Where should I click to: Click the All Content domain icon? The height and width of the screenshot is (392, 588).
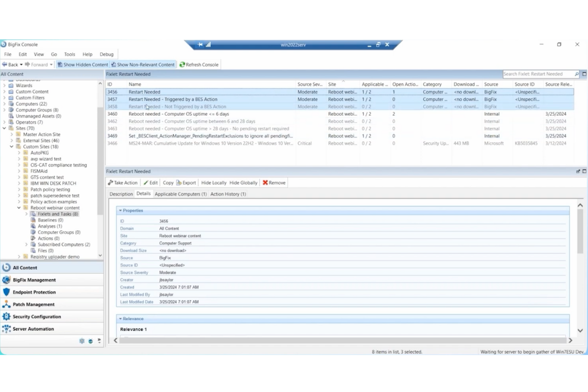[x=6, y=267]
